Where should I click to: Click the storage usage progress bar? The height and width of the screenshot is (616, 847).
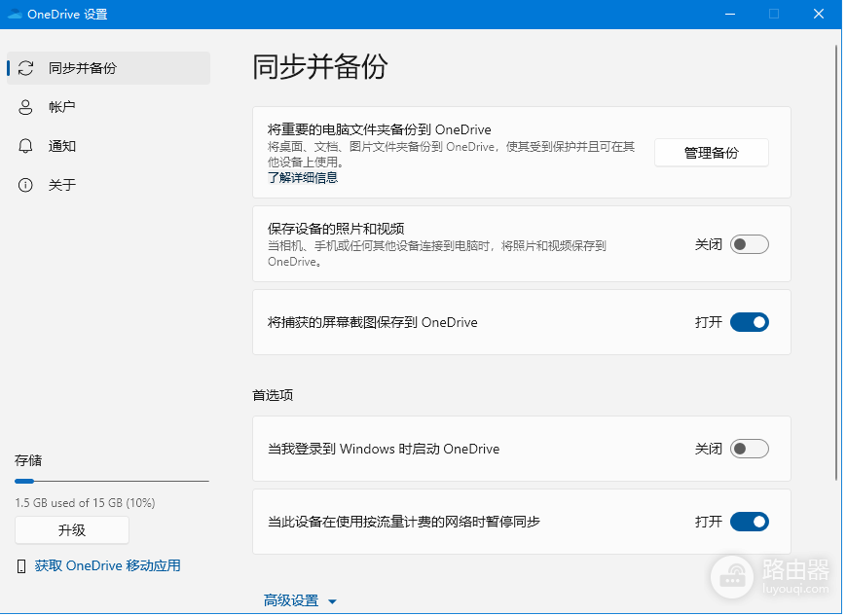point(112,481)
